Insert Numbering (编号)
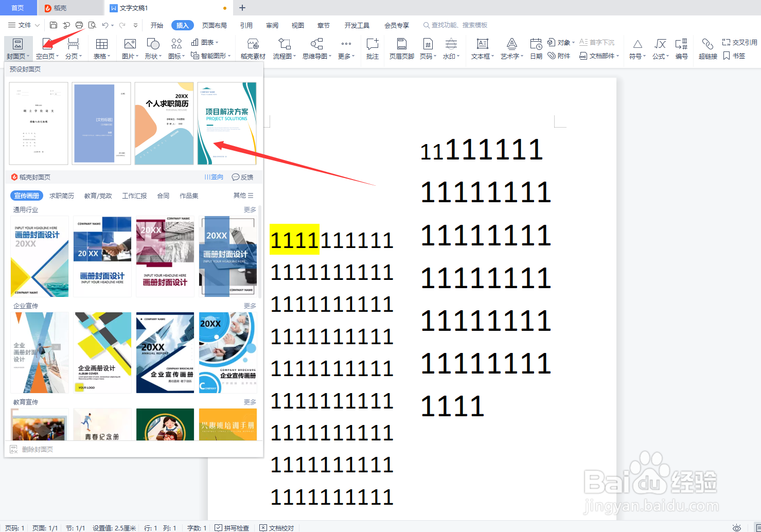 682,48
